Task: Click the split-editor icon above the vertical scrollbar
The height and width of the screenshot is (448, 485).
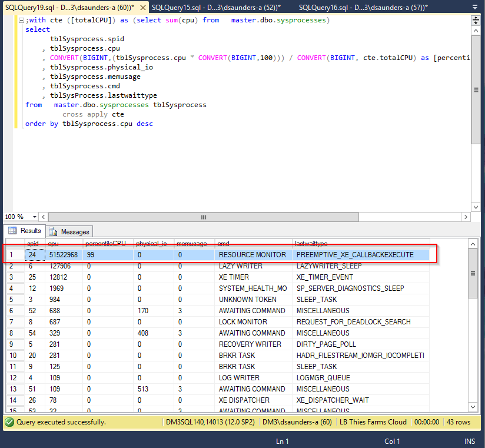Action: (x=477, y=21)
